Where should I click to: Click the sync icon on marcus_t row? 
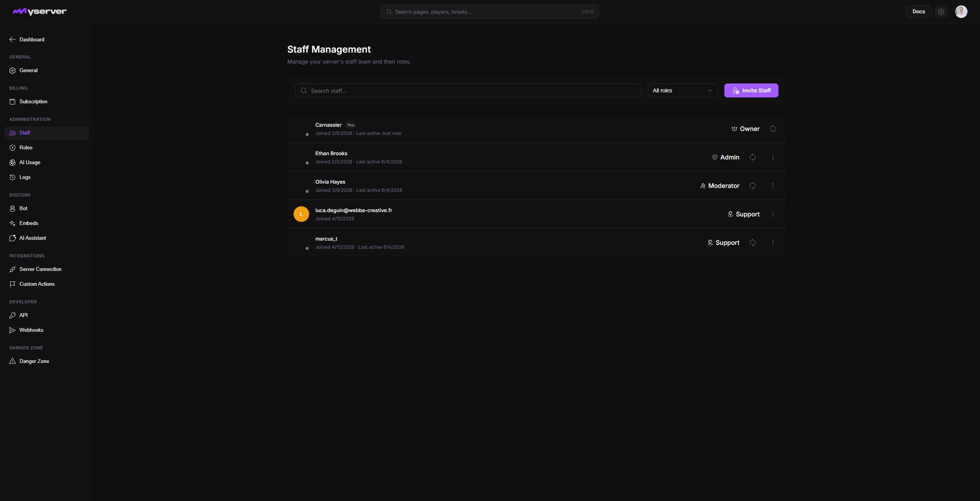[752, 243]
